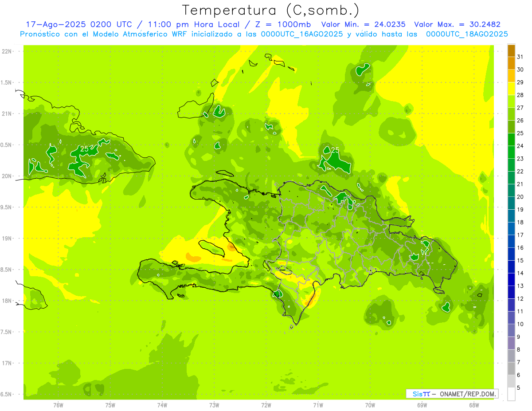Click the "10" legend value
Image resolution: width=532 pixels, height=411 pixels.
[x=520, y=324]
